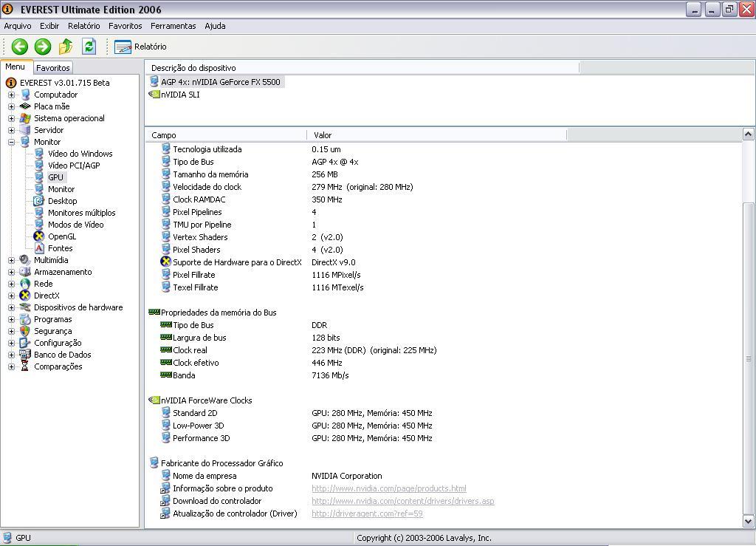Image resolution: width=756 pixels, height=546 pixels.
Task: Open the Ferramentas menu
Action: (173, 26)
